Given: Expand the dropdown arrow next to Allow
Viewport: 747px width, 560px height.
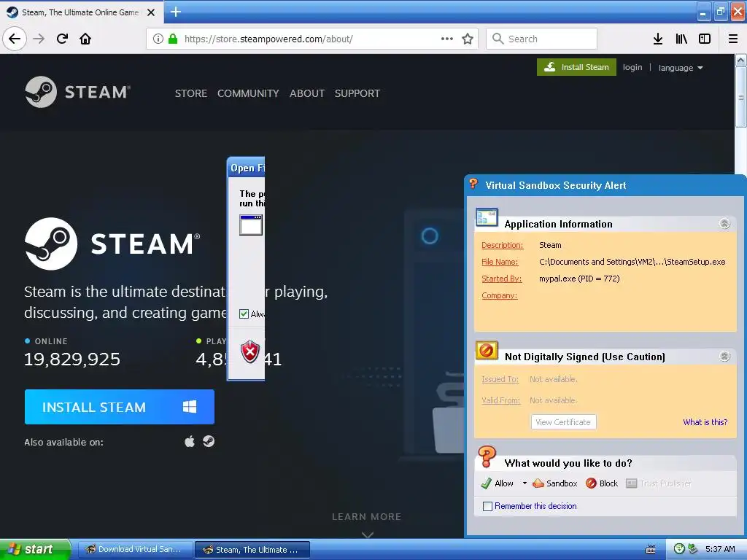Looking at the screenshot, I should click(525, 483).
